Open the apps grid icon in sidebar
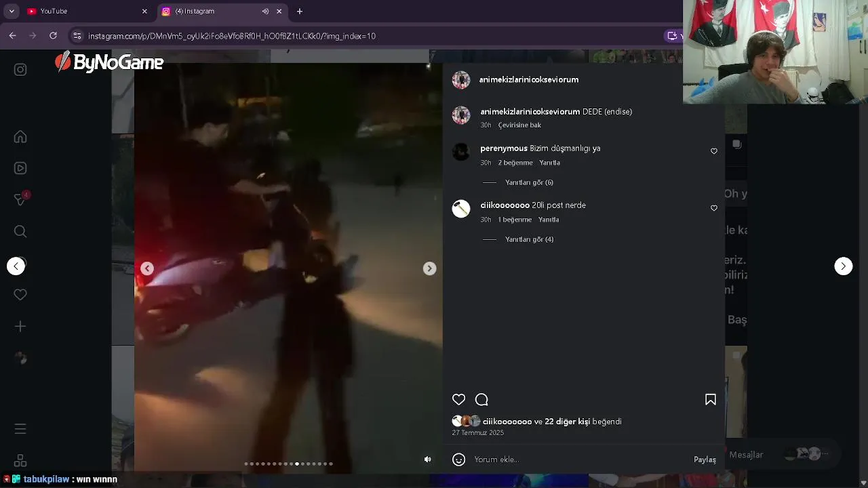868x488 pixels. [20, 460]
